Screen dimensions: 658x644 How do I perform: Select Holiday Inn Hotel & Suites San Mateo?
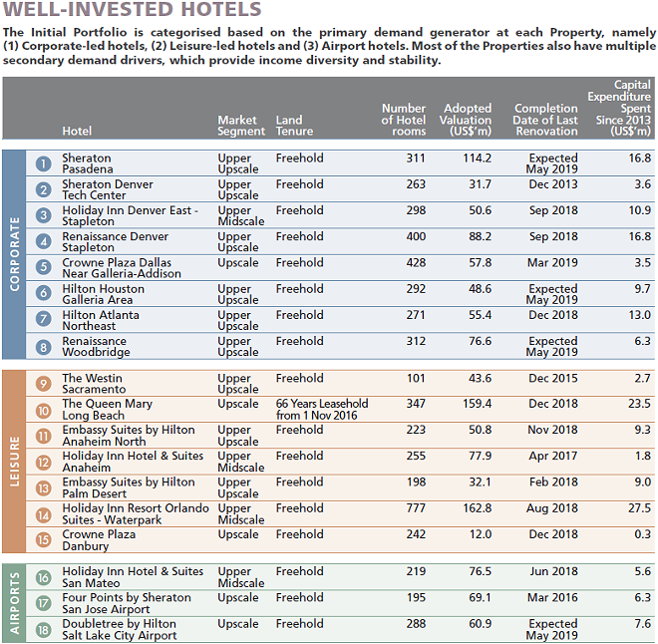tap(133, 577)
